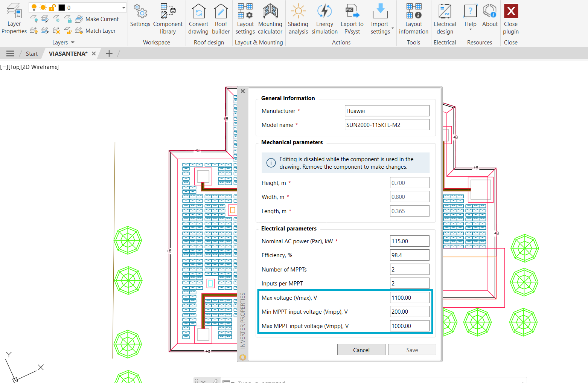Image resolution: width=588 pixels, height=383 pixels.
Task: Click Export to PVsyst
Action: [352, 19]
